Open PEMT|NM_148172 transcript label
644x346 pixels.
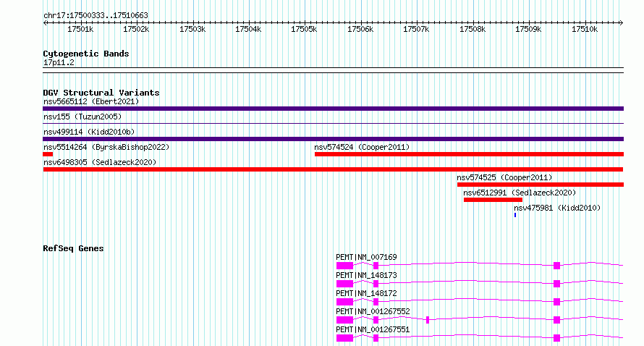tap(366, 293)
